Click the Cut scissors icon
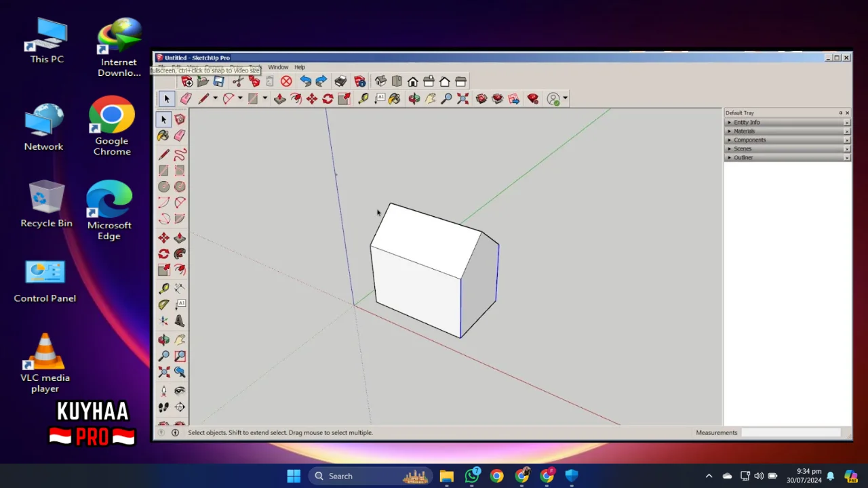 click(237, 81)
